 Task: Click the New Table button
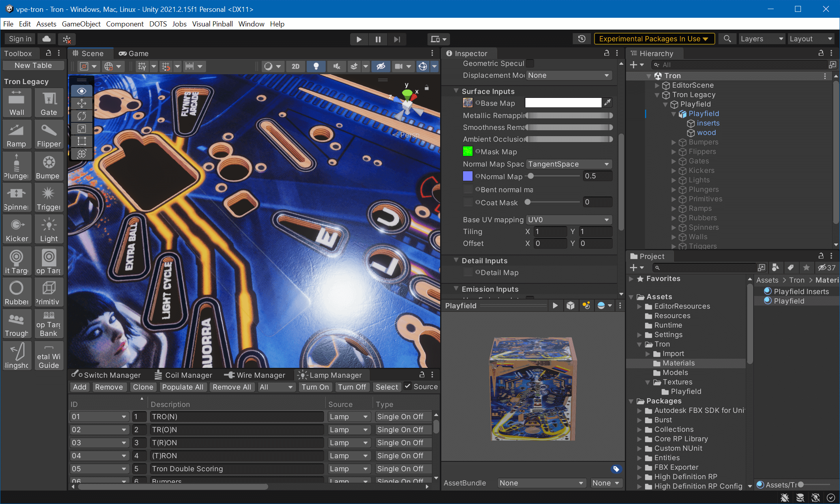pyautogui.click(x=33, y=66)
